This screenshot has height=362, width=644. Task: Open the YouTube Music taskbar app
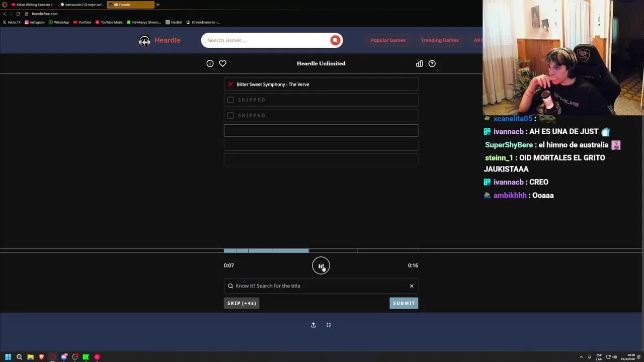pos(97,357)
